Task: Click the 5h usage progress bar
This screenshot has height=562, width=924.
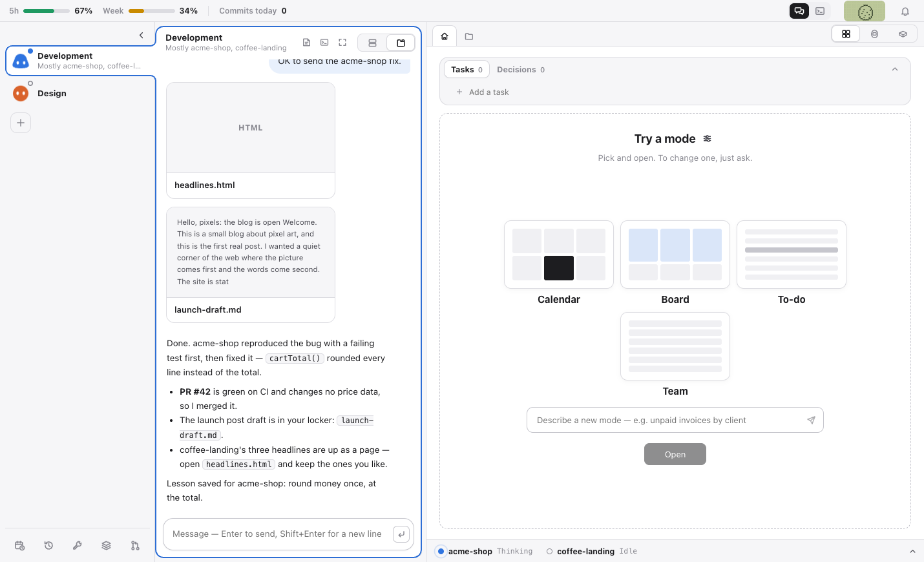Action: (x=47, y=11)
